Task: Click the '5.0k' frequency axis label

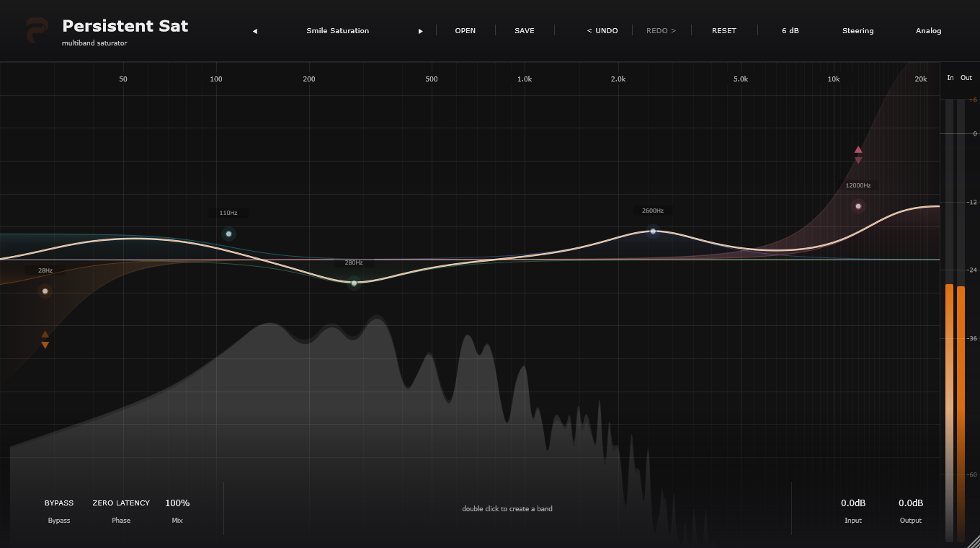Action: (x=741, y=79)
